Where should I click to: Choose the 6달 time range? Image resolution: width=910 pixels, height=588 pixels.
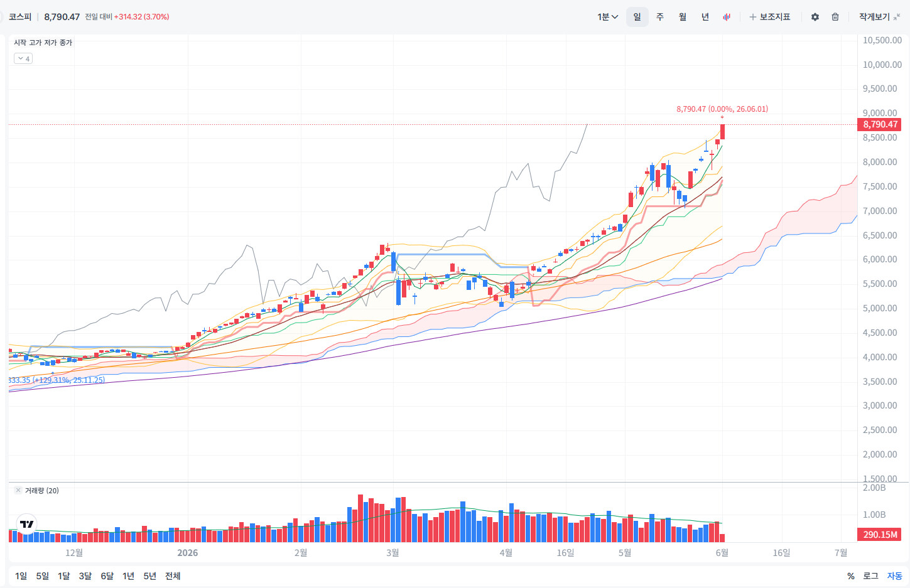point(107,576)
